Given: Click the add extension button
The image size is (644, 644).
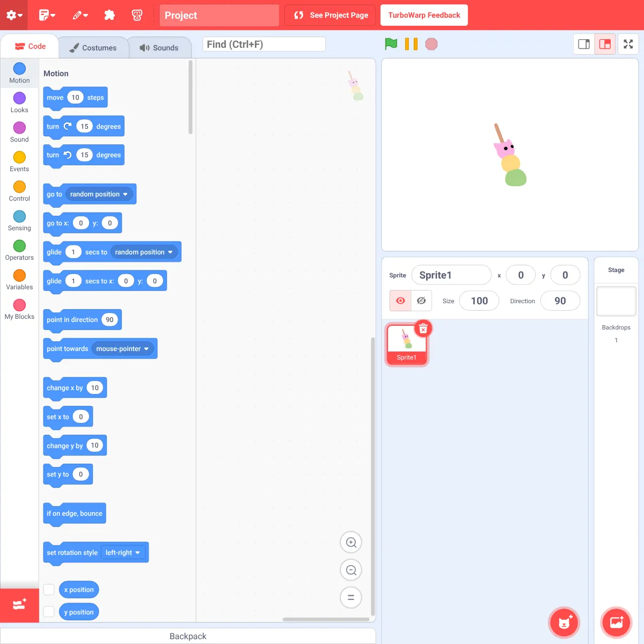Looking at the screenshot, I should click(19, 605).
